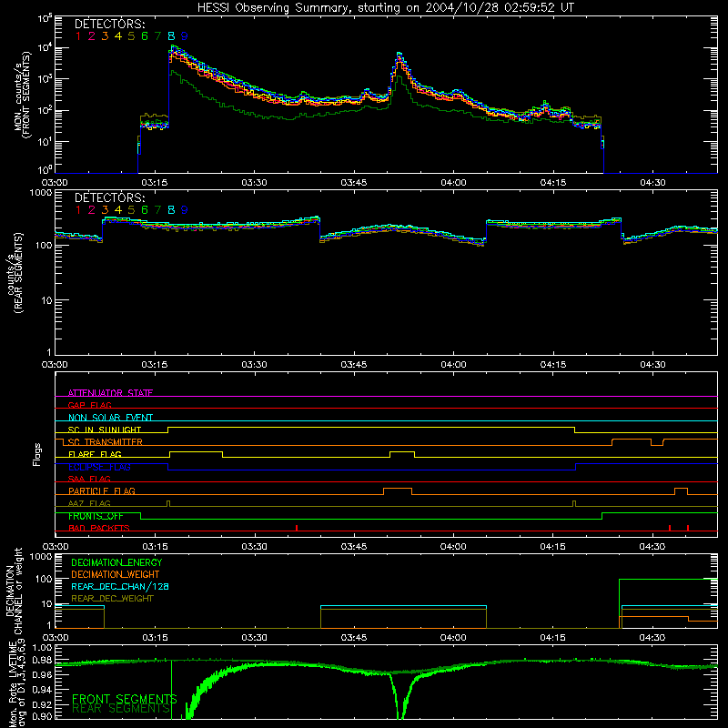The width and height of the screenshot is (728, 728).
Task: Click the MON. counts/s (FRONT SEGMENTS) axis title
Action: tap(22, 95)
